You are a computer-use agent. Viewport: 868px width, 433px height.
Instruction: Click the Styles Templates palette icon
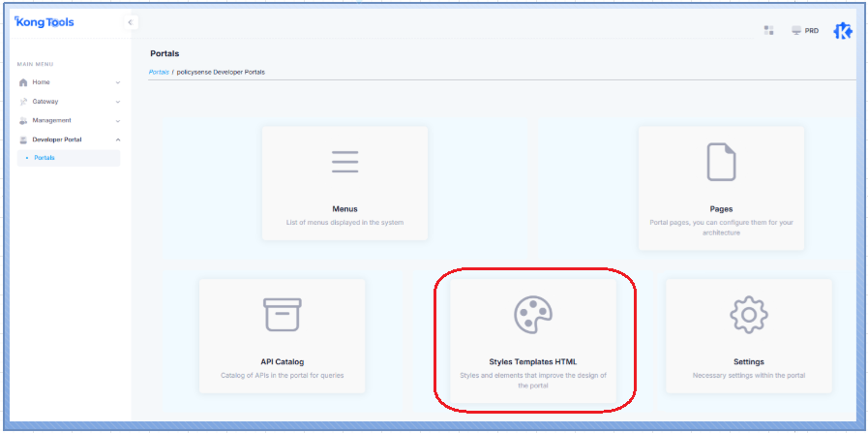532,315
